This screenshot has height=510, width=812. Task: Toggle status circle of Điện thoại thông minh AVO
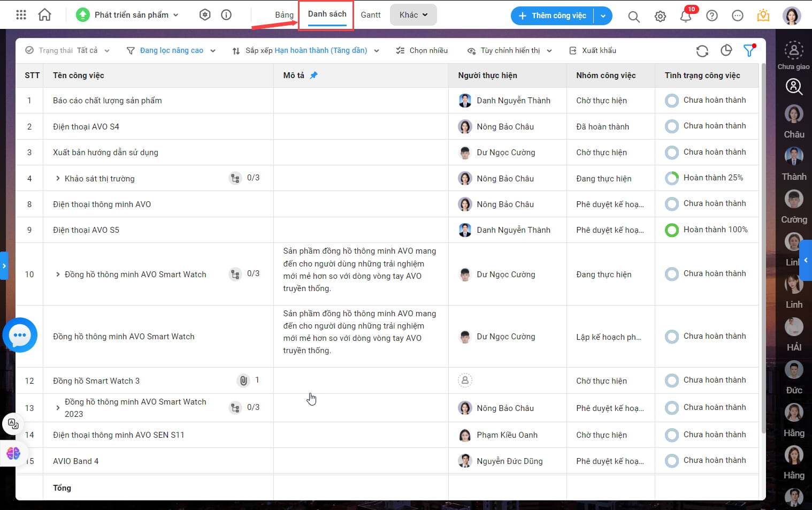coord(671,204)
